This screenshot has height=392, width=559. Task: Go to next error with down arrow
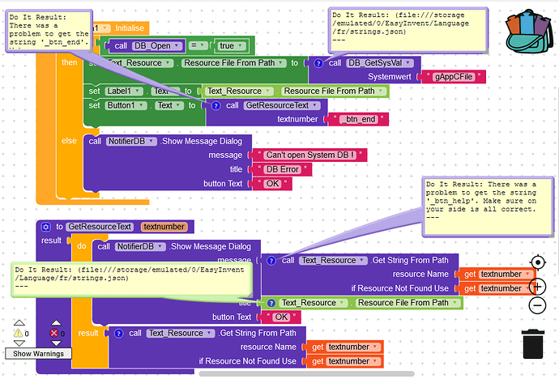coord(56,343)
